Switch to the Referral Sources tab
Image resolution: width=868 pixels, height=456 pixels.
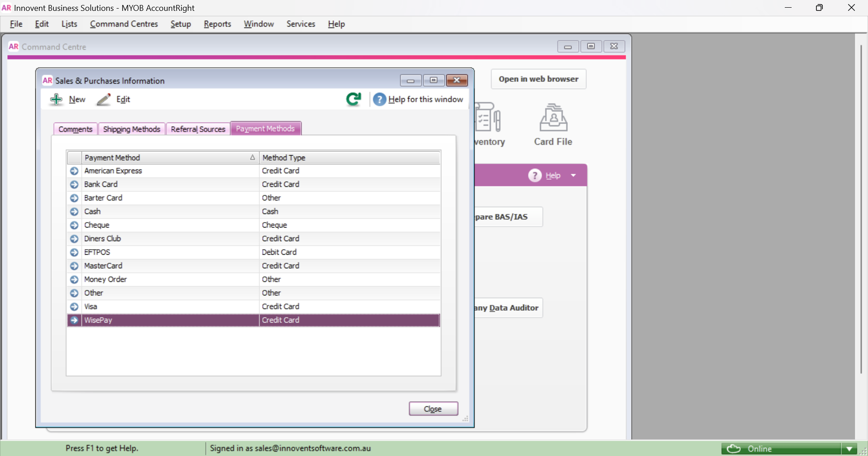tap(198, 129)
